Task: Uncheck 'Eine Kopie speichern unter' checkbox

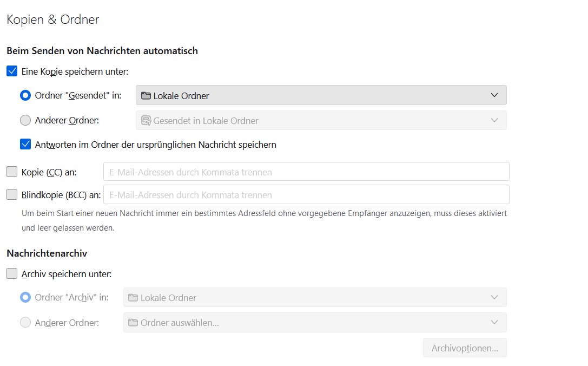Action: (x=12, y=71)
